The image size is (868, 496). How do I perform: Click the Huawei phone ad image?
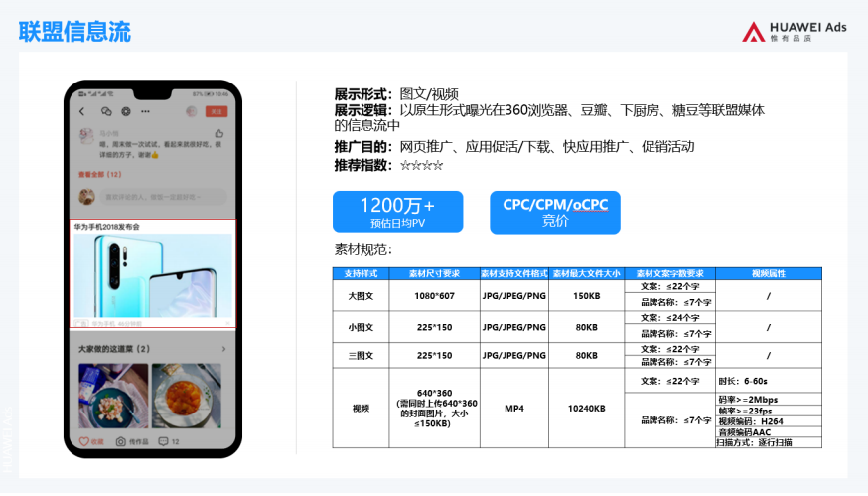click(x=153, y=275)
